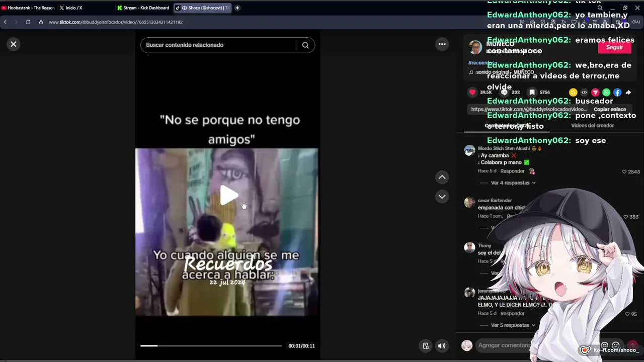
Task: Open Thony's profile avatar
Action: (469, 247)
